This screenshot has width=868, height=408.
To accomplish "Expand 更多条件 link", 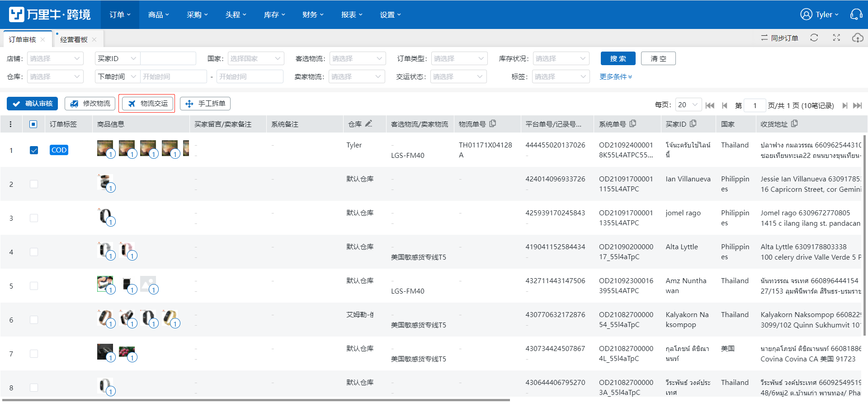I will [x=616, y=76].
